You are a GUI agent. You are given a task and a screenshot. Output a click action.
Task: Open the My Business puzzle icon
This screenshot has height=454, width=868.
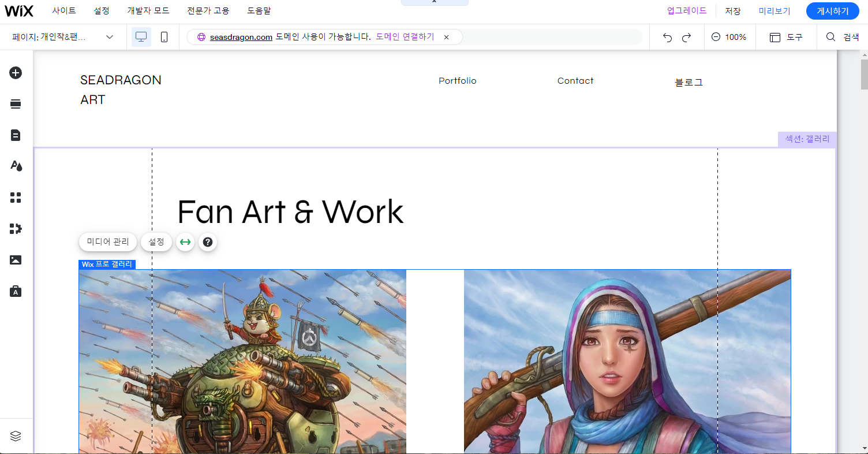[x=16, y=229]
